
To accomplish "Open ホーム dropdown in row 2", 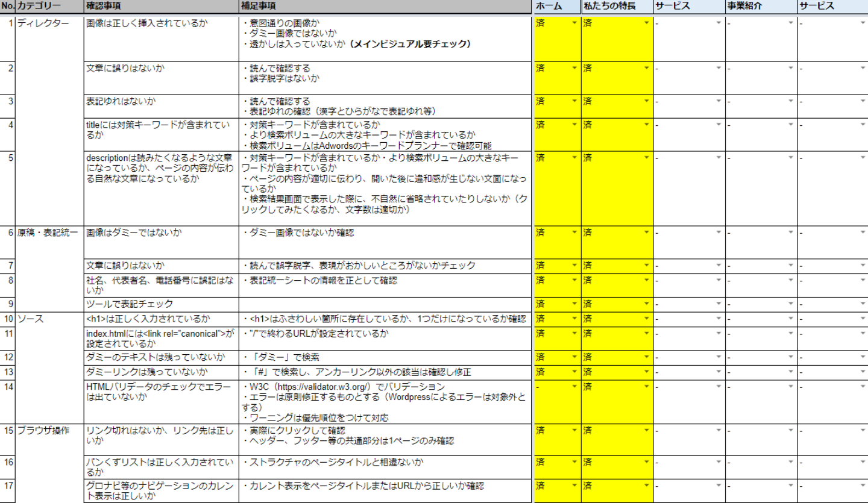I will [574, 68].
